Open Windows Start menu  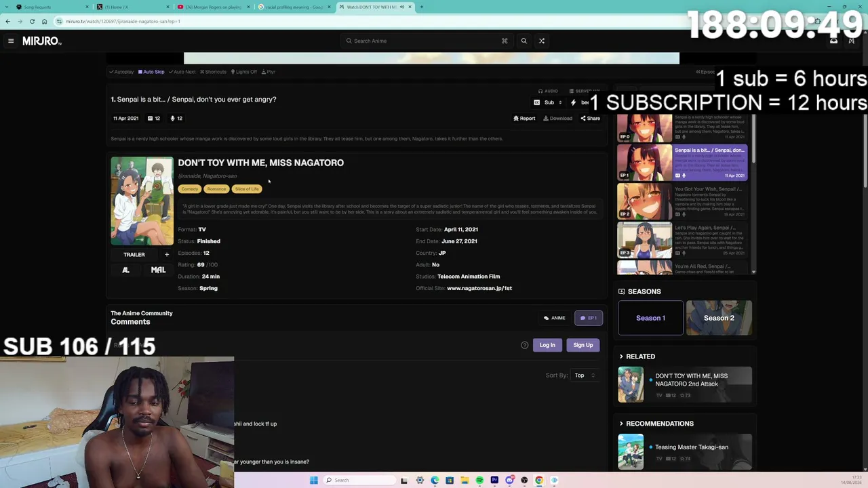[313, 481]
